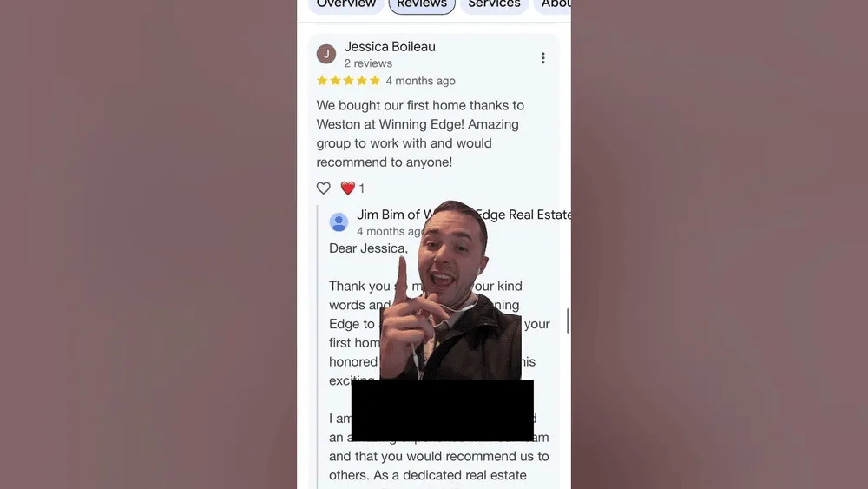Open the three-dot menu on Jessica's review
868x489 pixels.
pyautogui.click(x=543, y=58)
